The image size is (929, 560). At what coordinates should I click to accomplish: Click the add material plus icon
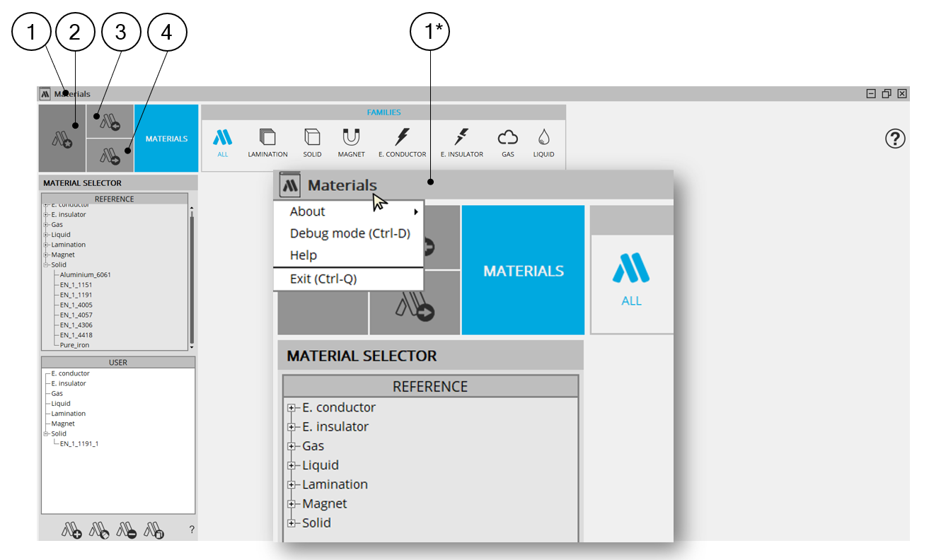click(71, 530)
